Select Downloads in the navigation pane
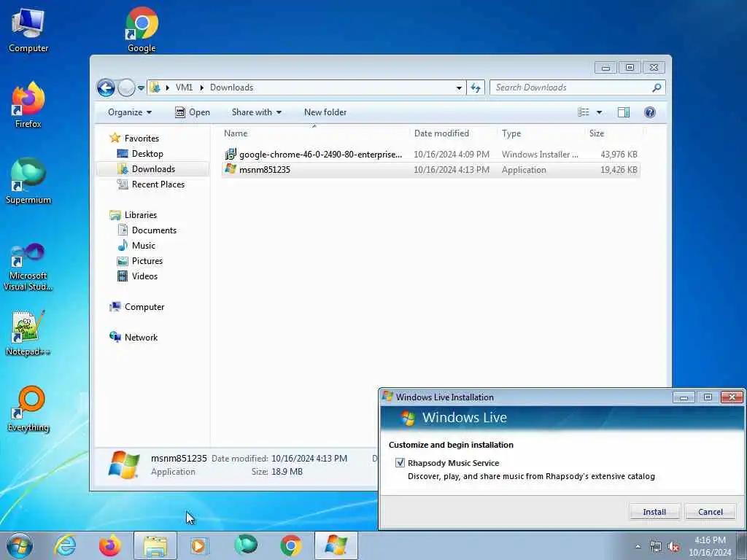 pyautogui.click(x=153, y=169)
